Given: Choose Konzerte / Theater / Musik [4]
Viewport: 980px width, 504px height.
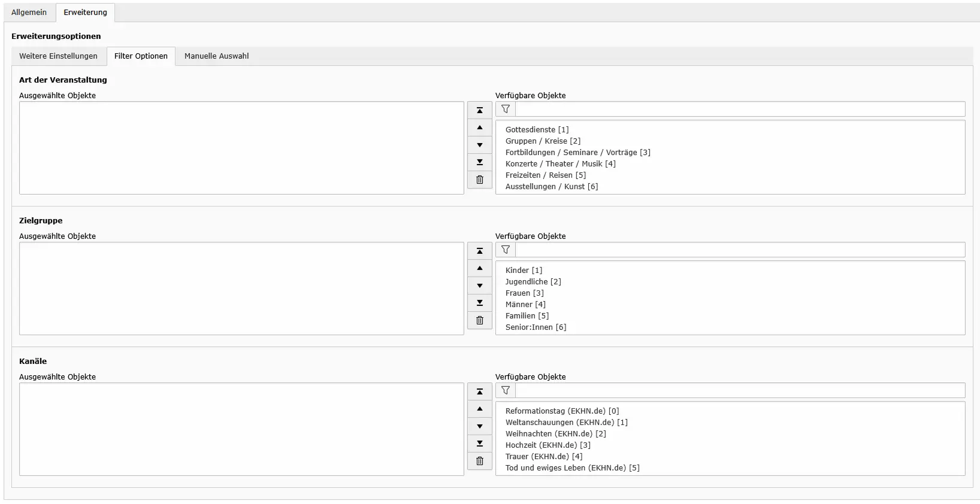Looking at the screenshot, I should (560, 164).
